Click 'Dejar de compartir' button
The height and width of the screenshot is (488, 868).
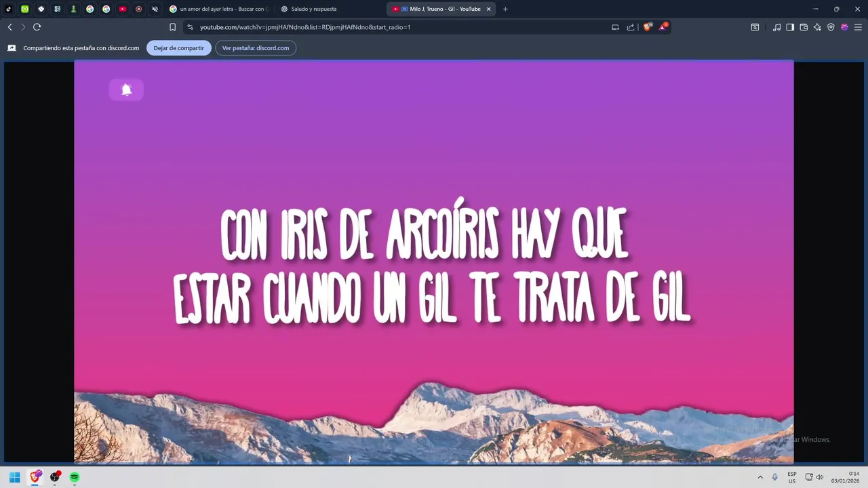click(179, 48)
